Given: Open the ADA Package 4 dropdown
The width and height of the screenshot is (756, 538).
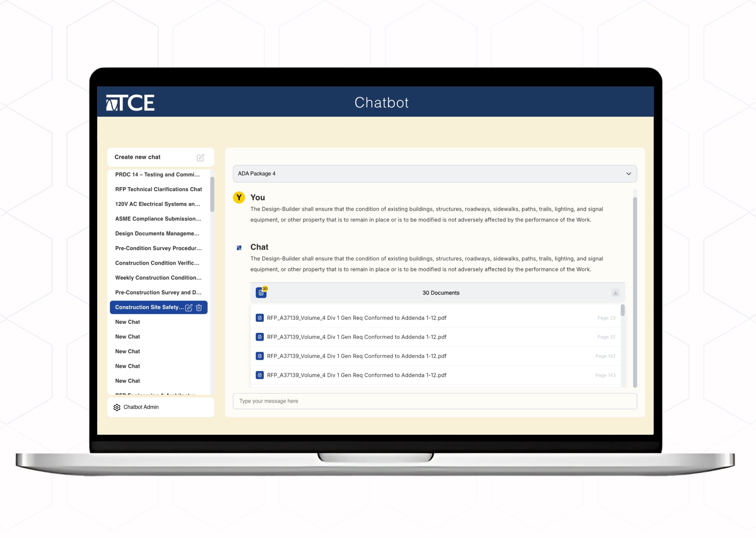Looking at the screenshot, I should click(435, 174).
